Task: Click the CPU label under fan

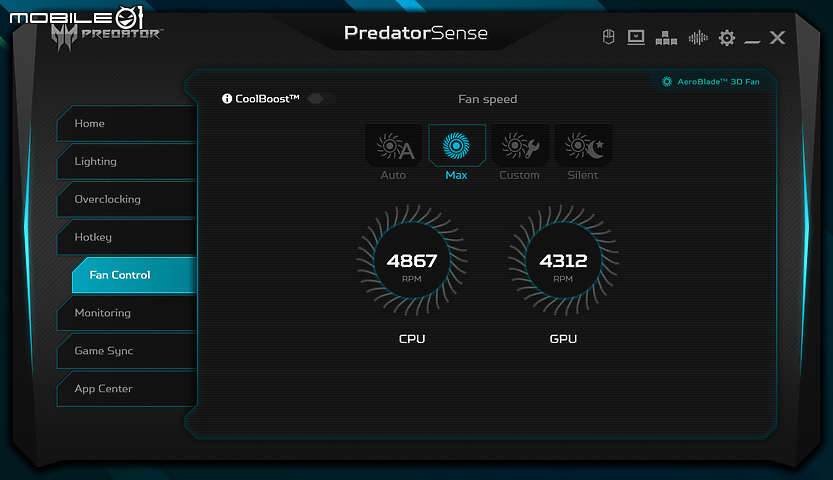Action: (412, 339)
